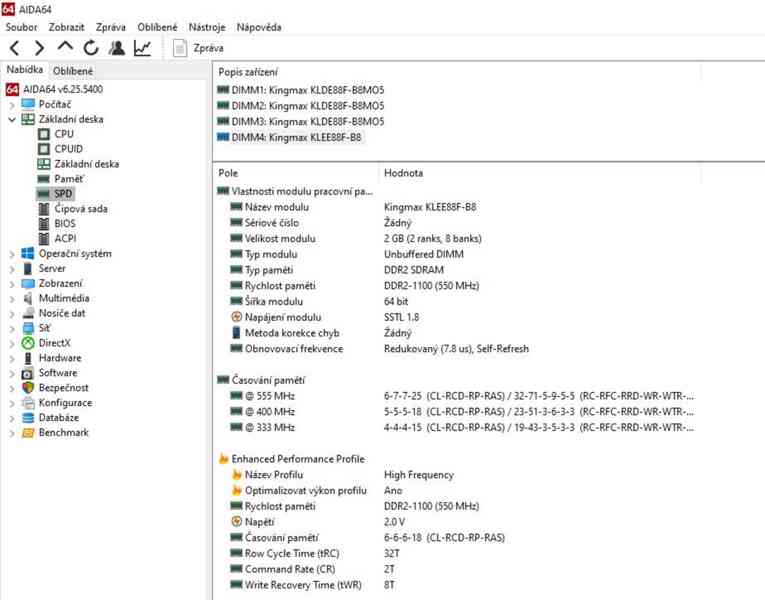Select the ACPI icon in the tree
The height and width of the screenshot is (600, 765).
tap(44, 239)
